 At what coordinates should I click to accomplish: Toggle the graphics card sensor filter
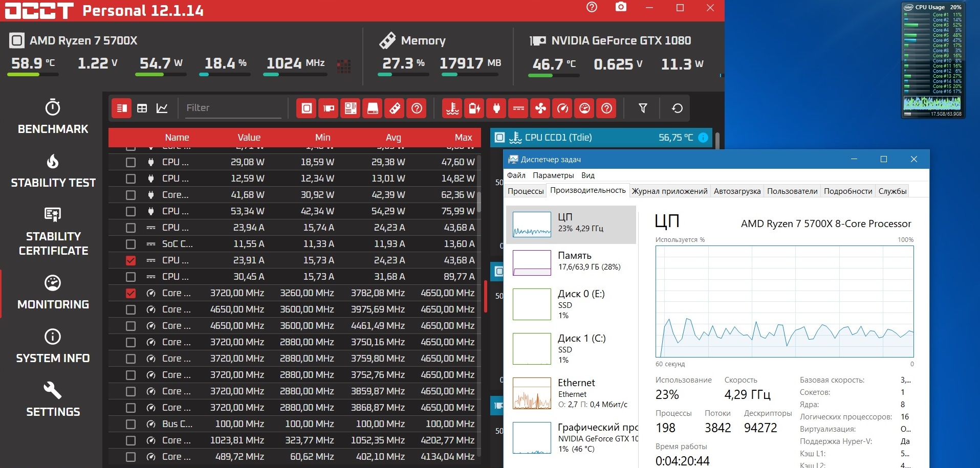(x=329, y=108)
